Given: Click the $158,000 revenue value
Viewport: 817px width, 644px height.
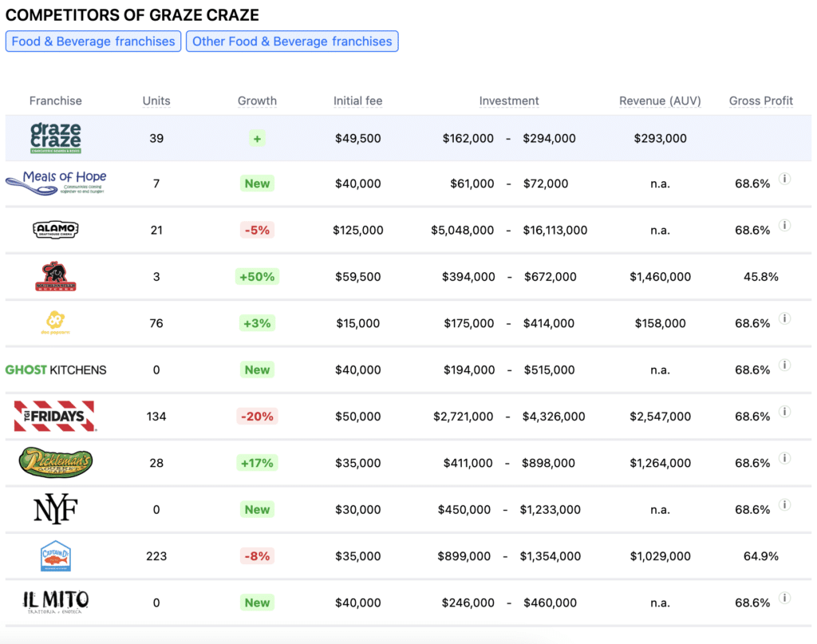Looking at the screenshot, I should [660, 323].
